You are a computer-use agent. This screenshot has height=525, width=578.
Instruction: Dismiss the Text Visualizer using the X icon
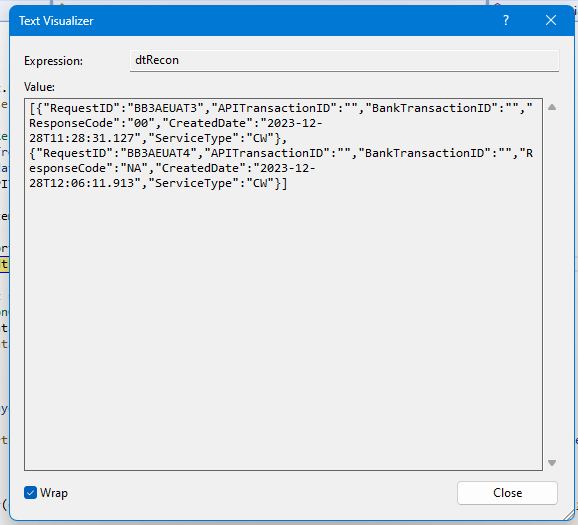click(551, 20)
